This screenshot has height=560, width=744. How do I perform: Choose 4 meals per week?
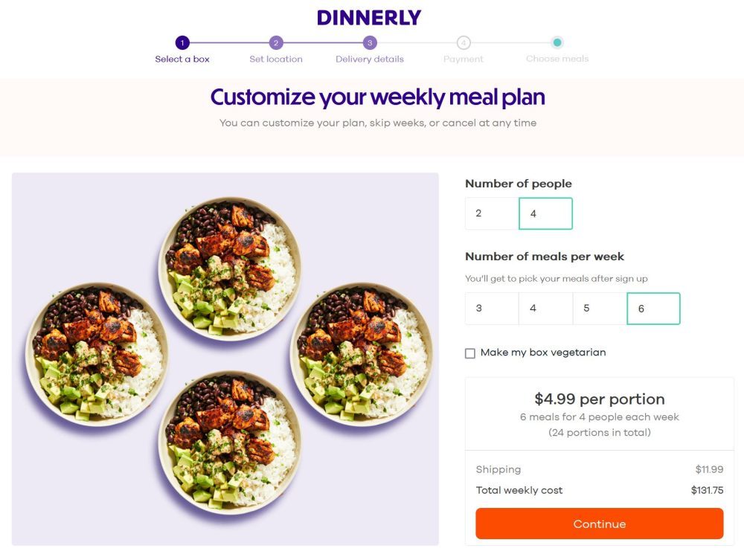click(545, 309)
